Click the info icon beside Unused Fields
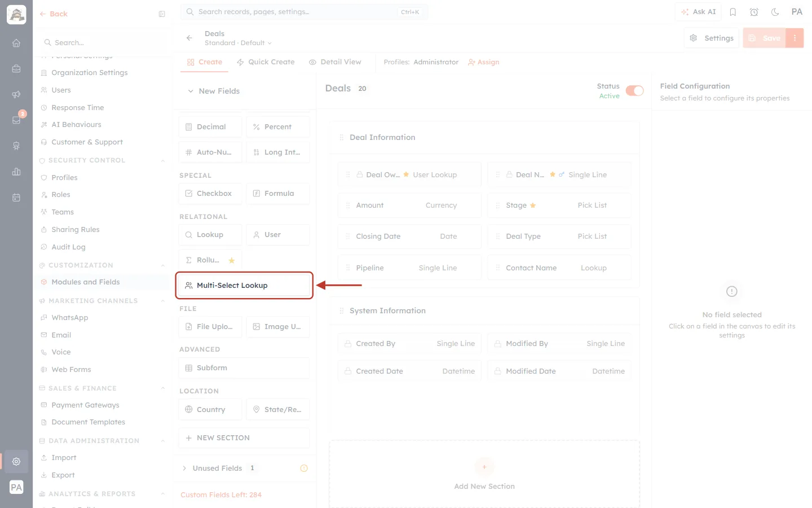This screenshot has width=812, height=508. pos(304,468)
